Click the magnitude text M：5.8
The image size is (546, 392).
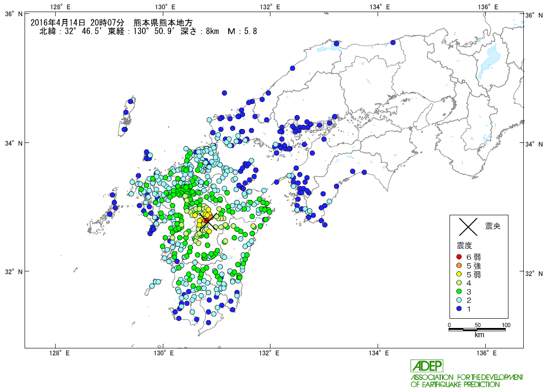[x=242, y=32]
